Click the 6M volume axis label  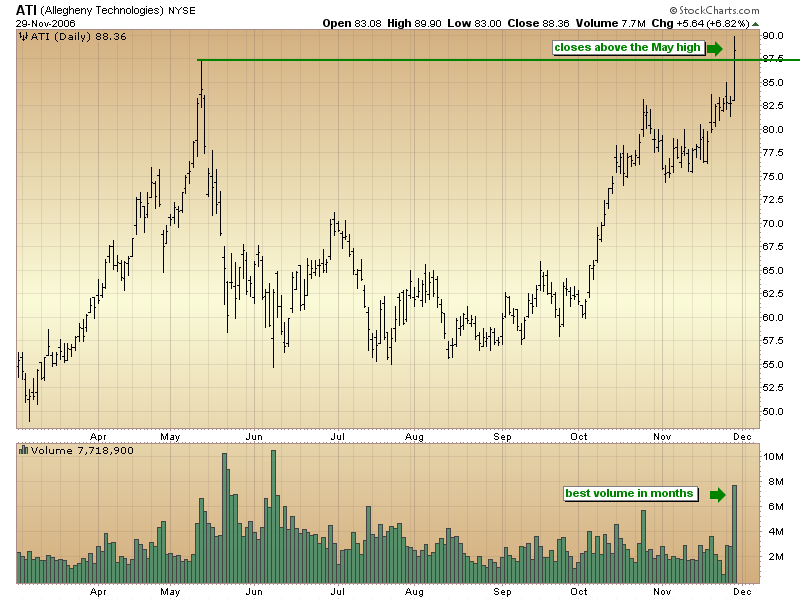click(x=776, y=507)
